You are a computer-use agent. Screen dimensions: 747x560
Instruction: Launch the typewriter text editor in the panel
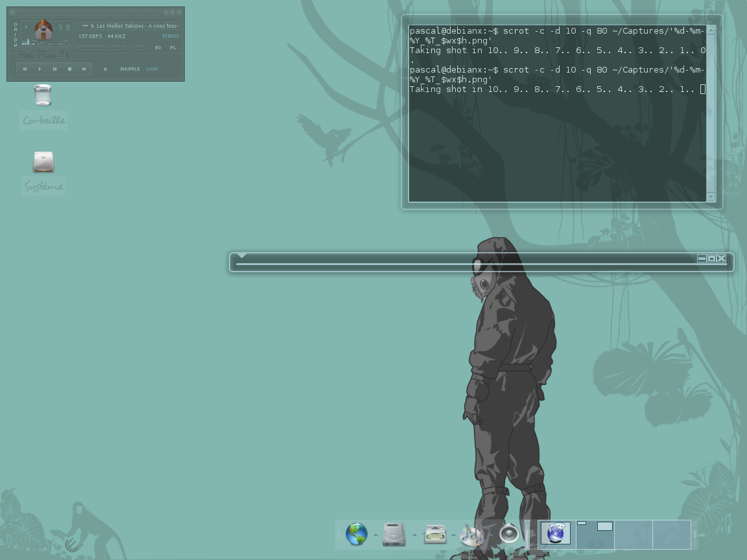[x=435, y=534]
